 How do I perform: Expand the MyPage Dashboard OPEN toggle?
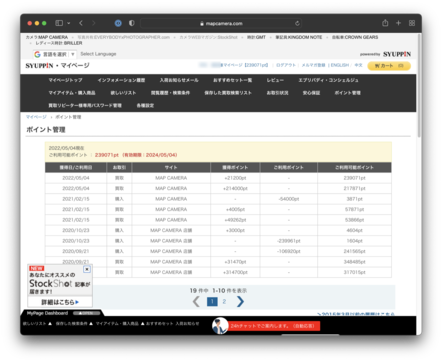87,313
